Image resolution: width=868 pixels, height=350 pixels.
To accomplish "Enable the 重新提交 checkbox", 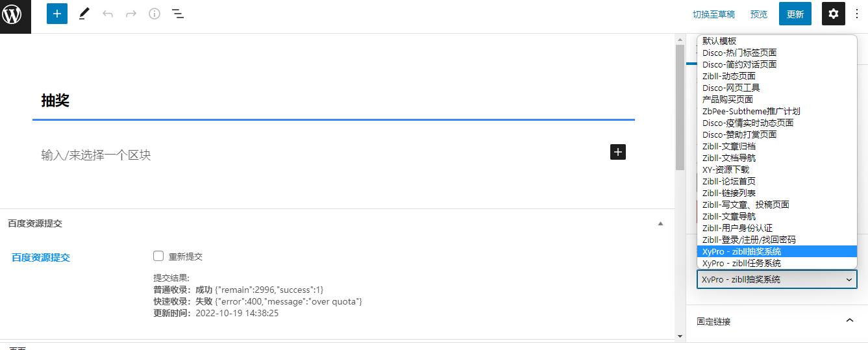I will point(158,256).
